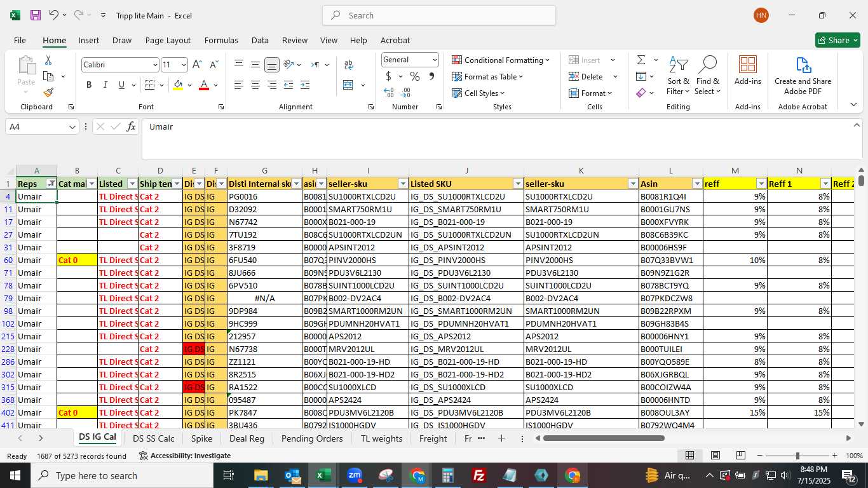868x488 pixels.
Task: Click Find & Select button
Action: pos(707,75)
